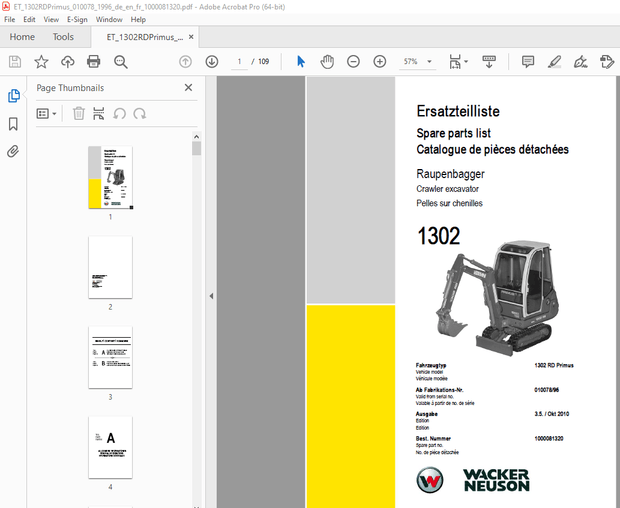Select page 3 thumbnail
Viewport: 620px width, 508px height.
pyautogui.click(x=110, y=357)
